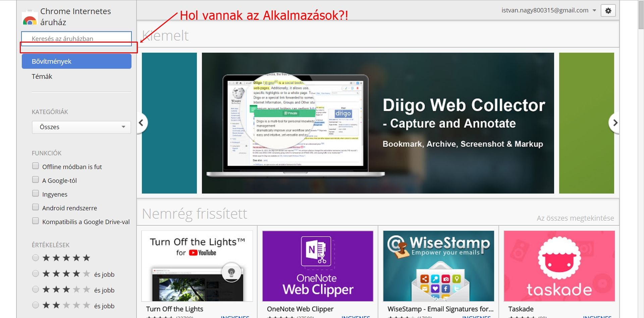The width and height of the screenshot is (644, 318).
Task: Check the Android rendszerre filter
Action: (x=36, y=207)
